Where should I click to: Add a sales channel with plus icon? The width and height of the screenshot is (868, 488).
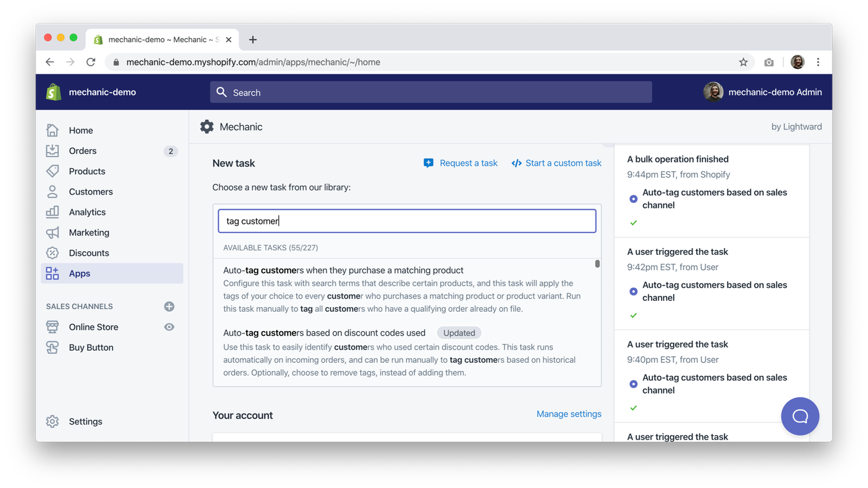coord(169,306)
